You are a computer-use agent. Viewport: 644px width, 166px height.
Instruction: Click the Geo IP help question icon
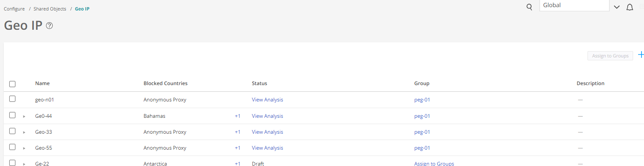[49, 26]
